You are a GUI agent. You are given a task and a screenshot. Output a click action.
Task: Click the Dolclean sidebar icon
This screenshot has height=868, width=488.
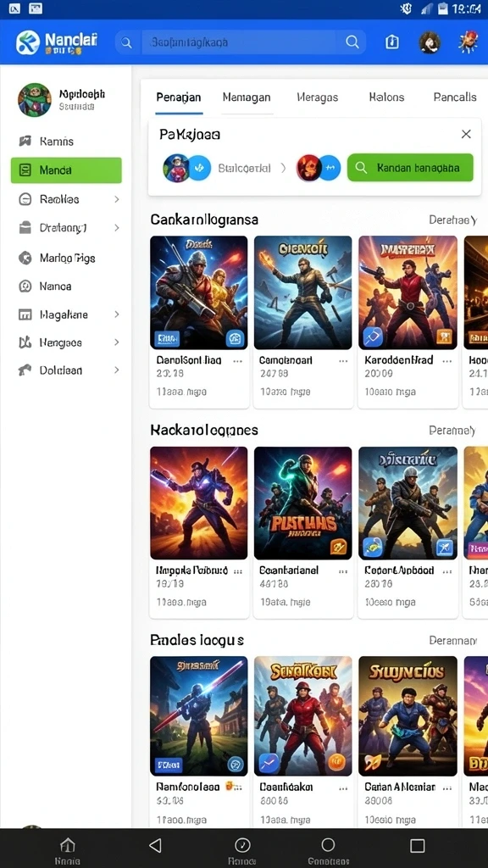(x=25, y=370)
